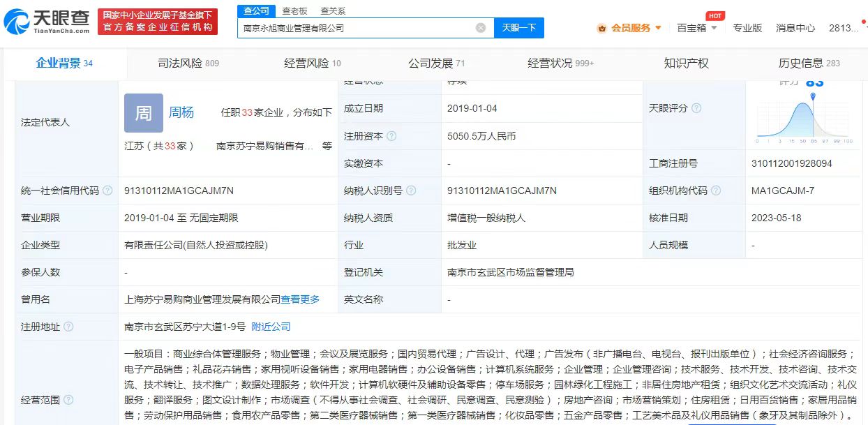Select the 5050.5万人民币 registered capital value

pos(481,136)
